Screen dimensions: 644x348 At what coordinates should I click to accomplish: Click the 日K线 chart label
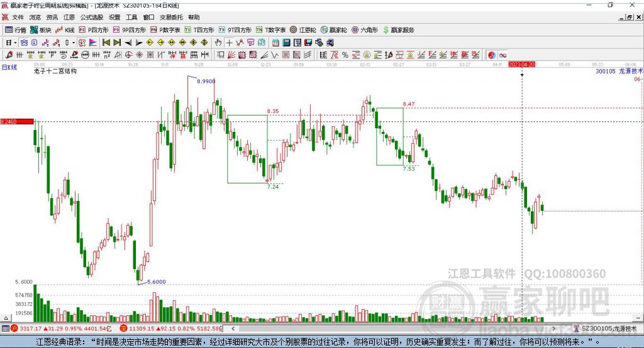(9, 67)
